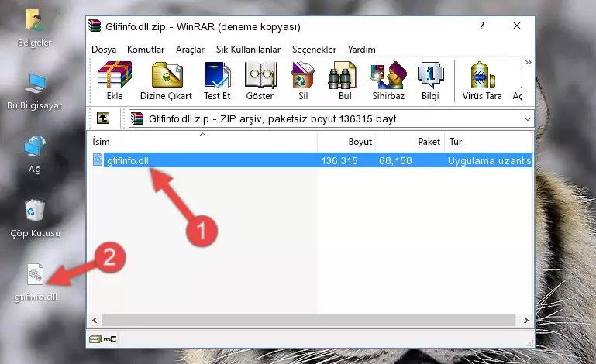Open the Seçenekler menu

[x=314, y=50]
